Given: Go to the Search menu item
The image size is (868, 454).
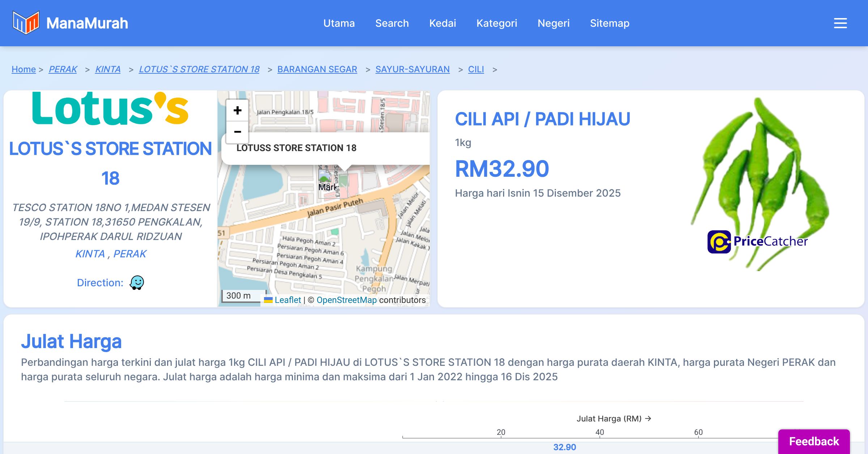Looking at the screenshot, I should (x=392, y=23).
